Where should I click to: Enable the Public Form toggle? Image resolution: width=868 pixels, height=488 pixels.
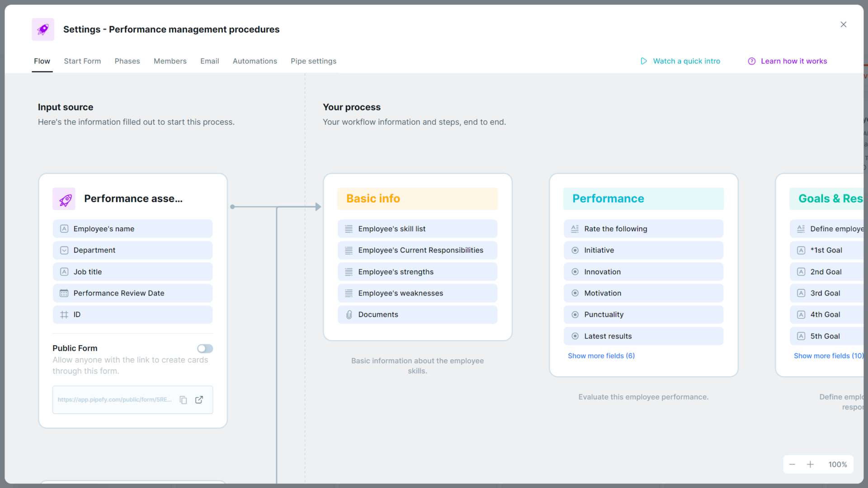click(x=205, y=348)
